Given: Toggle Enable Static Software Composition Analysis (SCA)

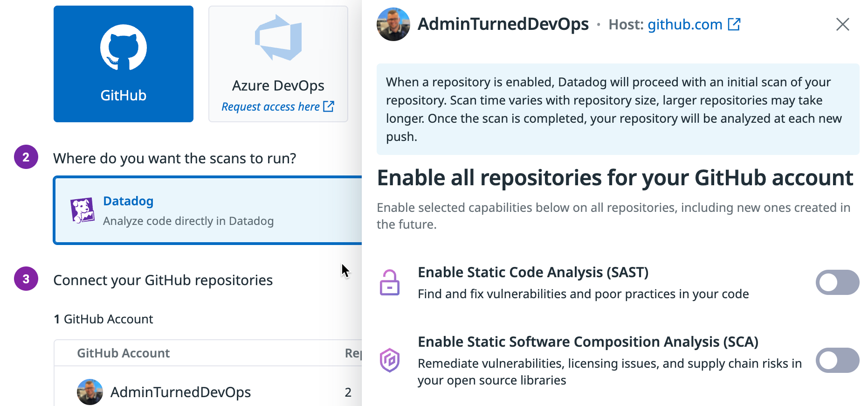Looking at the screenshot, I should tap(837, 360).
